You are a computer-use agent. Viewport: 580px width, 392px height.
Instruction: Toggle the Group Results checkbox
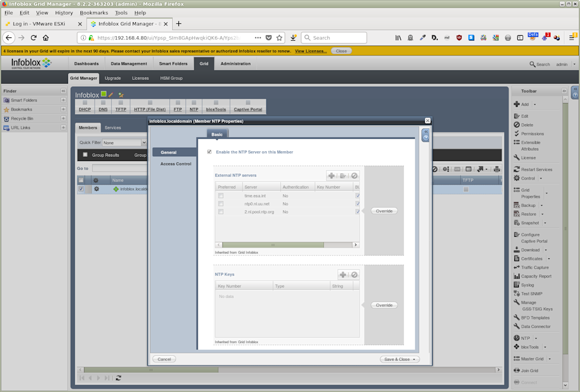(86, 155)
